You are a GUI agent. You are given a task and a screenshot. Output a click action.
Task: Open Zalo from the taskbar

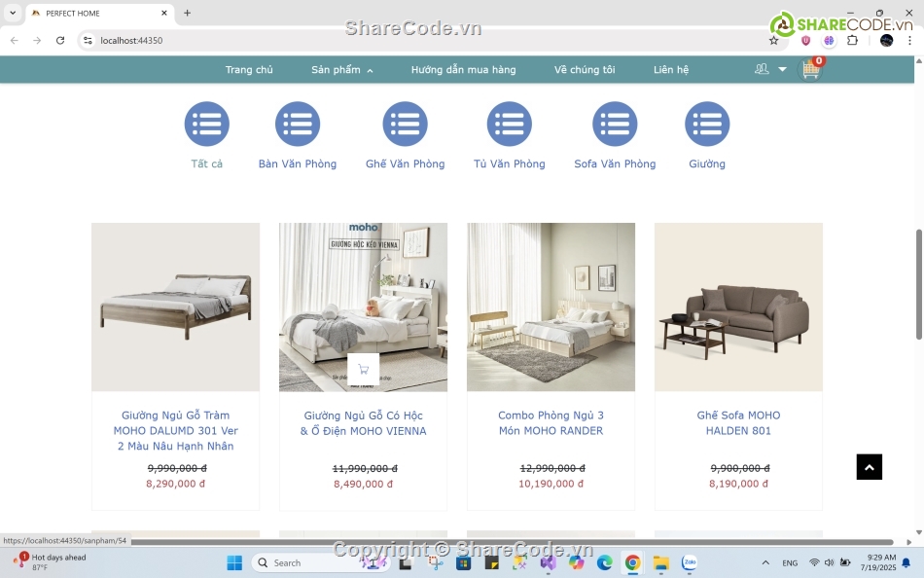click(x=689, y=562)
